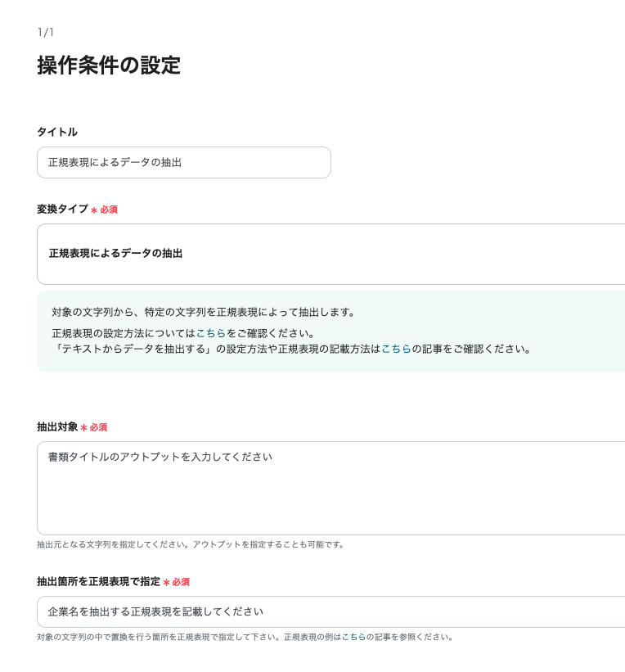
Task: Click the タイトル field label
Action: pos(57,132)
